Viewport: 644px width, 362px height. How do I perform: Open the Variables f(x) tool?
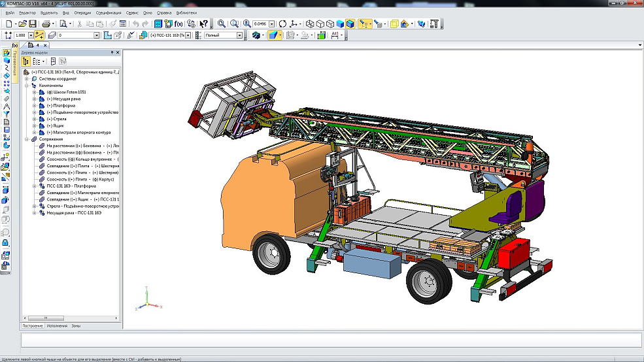pyautogui.click(x=178, y=24)
